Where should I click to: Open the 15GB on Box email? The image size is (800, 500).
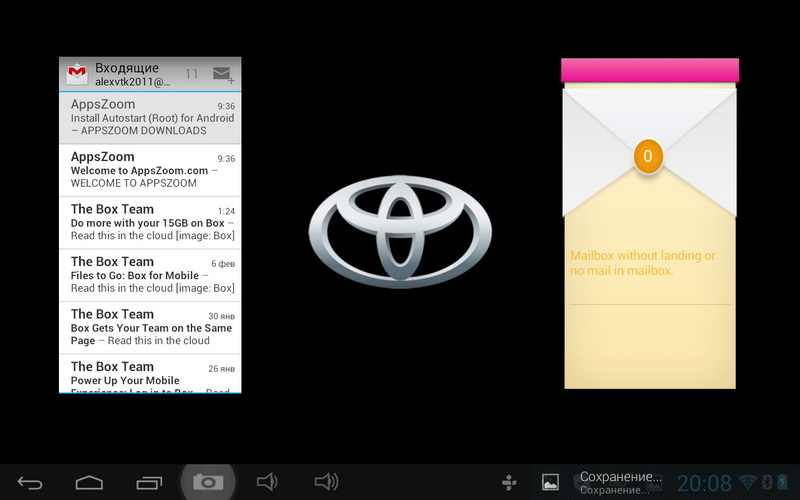click(x=150, y=222)
